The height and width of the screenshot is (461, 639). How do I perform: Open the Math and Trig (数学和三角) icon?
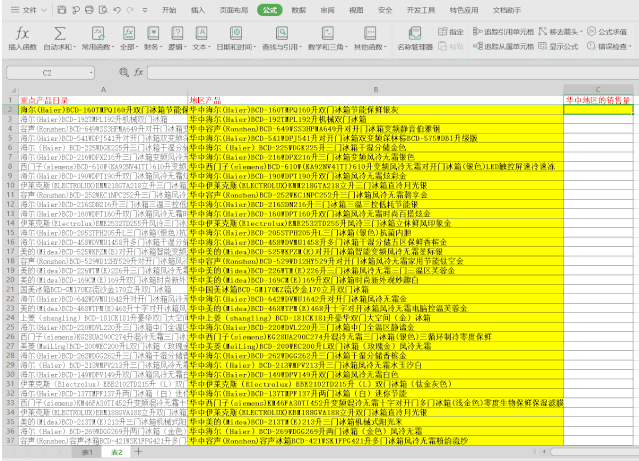point(328,33)
